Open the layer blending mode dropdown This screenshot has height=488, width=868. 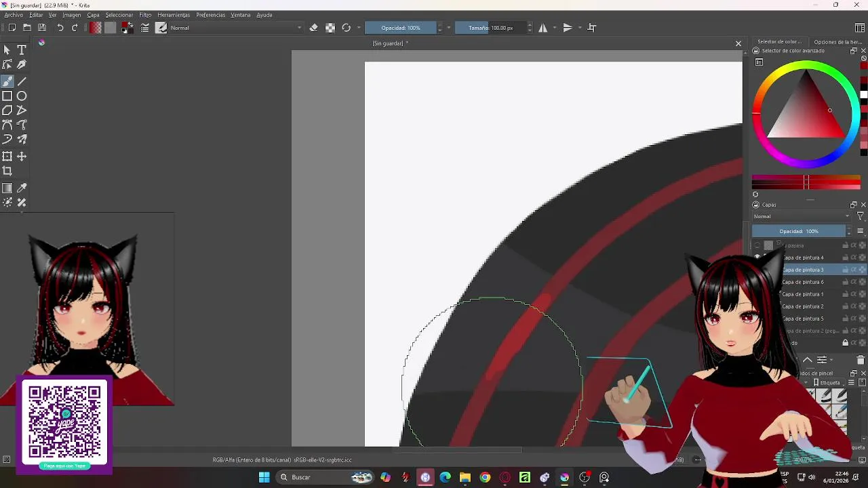[802, 216]
